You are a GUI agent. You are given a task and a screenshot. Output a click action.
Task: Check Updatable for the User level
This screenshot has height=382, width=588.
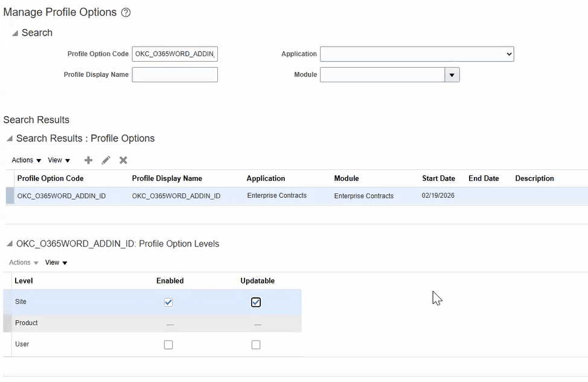[256, 345]
